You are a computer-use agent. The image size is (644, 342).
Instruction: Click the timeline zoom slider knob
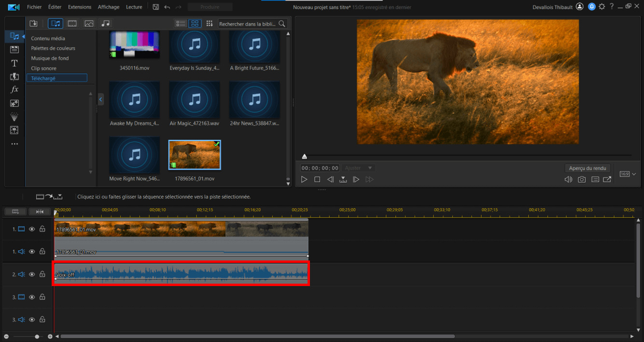pyautogui.click(x=37, y=336)
